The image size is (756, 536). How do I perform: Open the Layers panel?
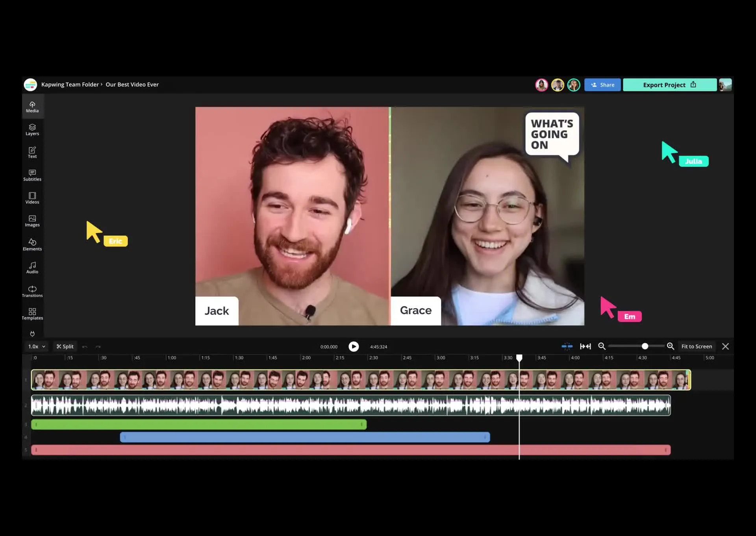pos(32,129)
